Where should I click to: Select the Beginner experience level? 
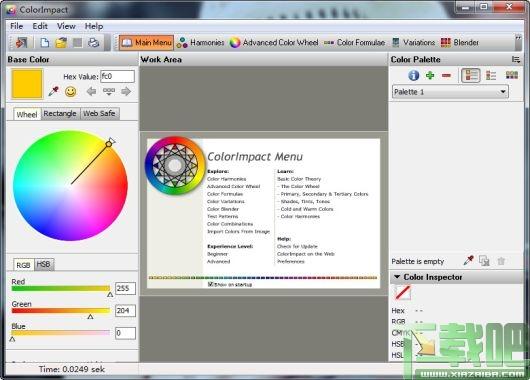pos(217,254)
